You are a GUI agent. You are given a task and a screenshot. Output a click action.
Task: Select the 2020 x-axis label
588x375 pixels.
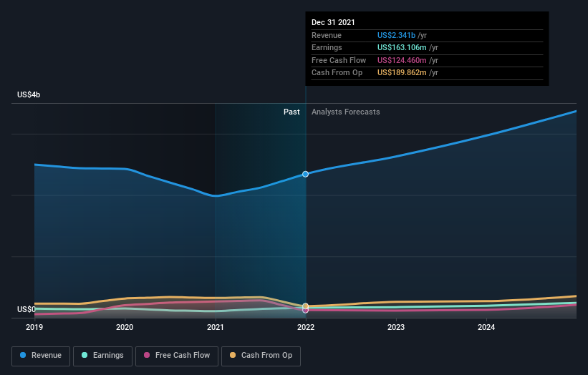coord(125,327)
